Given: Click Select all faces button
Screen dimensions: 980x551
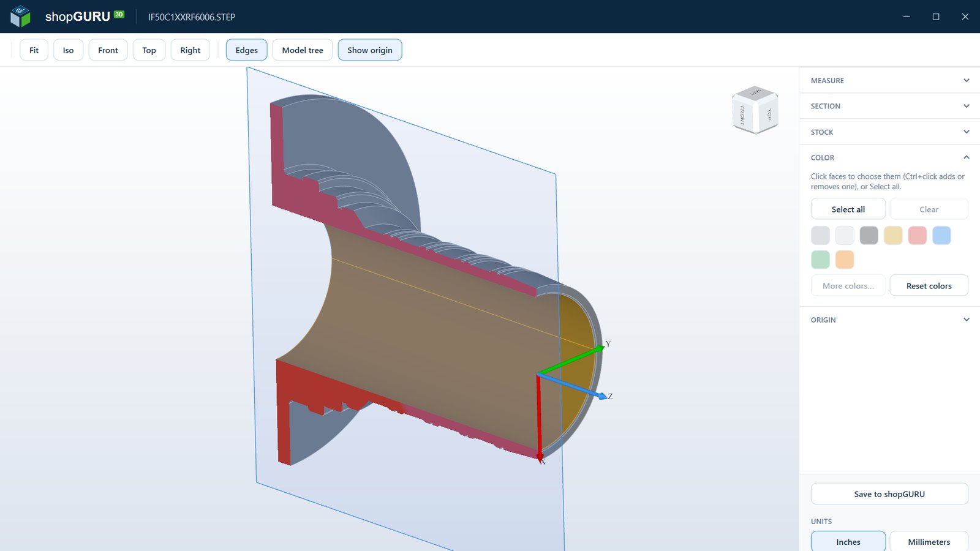Looking at the screenshot, I should point(848,209).
